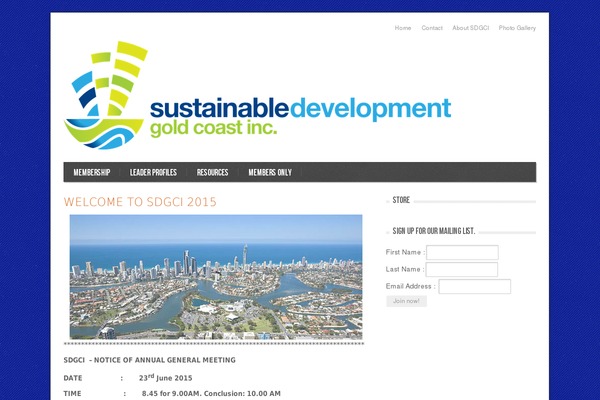Click the Sustainable Development Gold Coast logo text
Image resolution: width=600 pixels, height=400 pixels.
[299, 115]
